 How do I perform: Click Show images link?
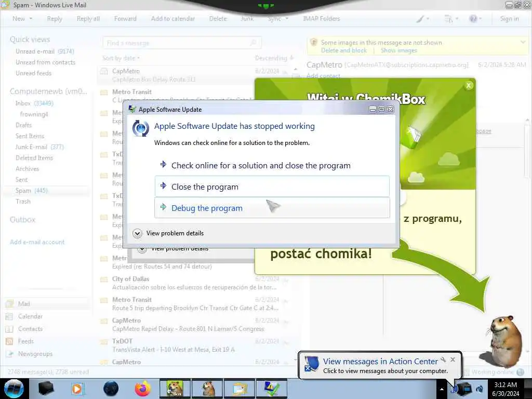click(x=398, y=50)
